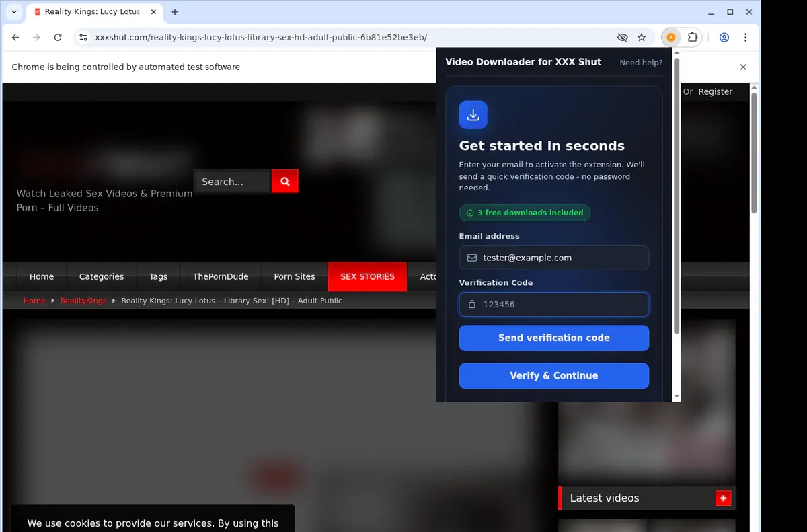The image size is (807, 532).
Task: Click the red Home breadcrumb link
Action: coord(34,301)
